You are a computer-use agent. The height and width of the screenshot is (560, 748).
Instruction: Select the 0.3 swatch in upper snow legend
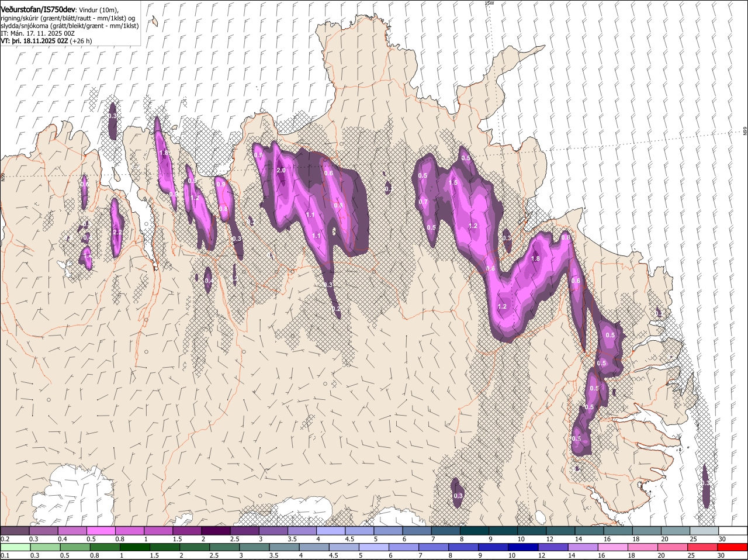click(43, 530)
